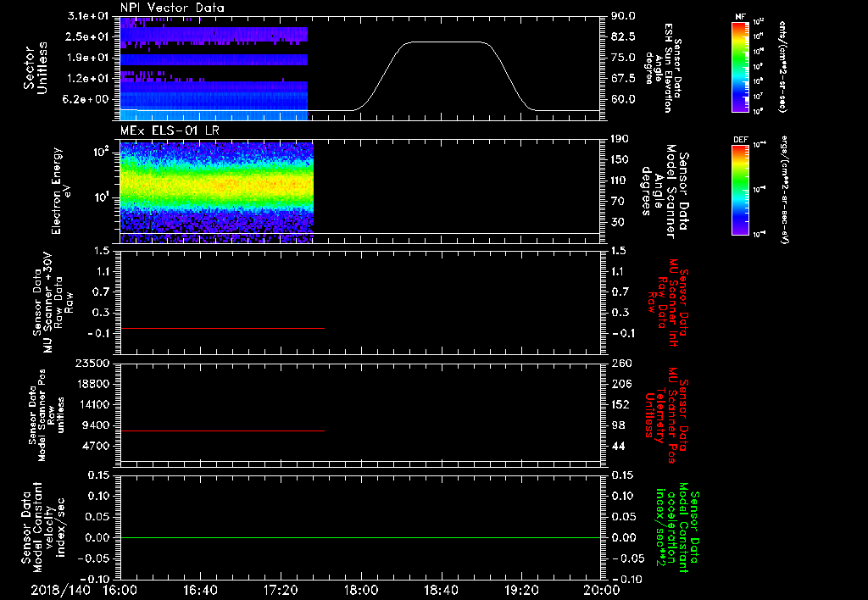Select the ELS electron energy spectrogram
Image resolution: width=868 pixels, height=600 pixels.
pyautogui.click(x=216, y=192)
